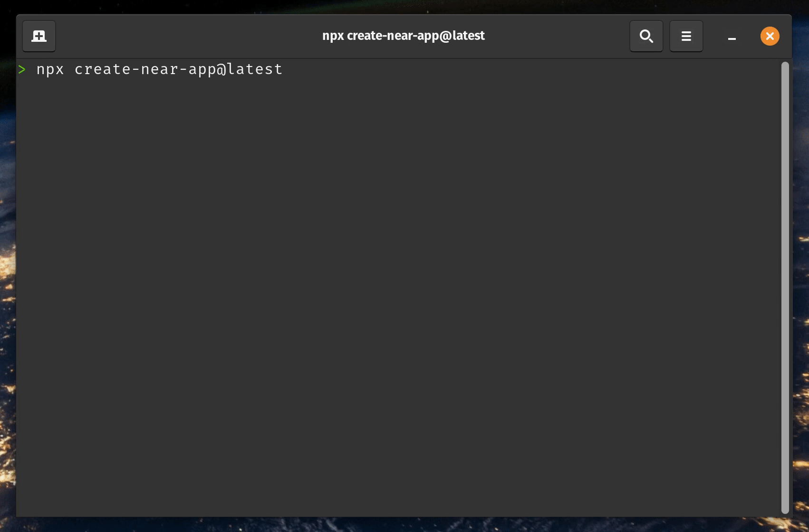
Task: Click header bar space between title and search
Action: 556,36
